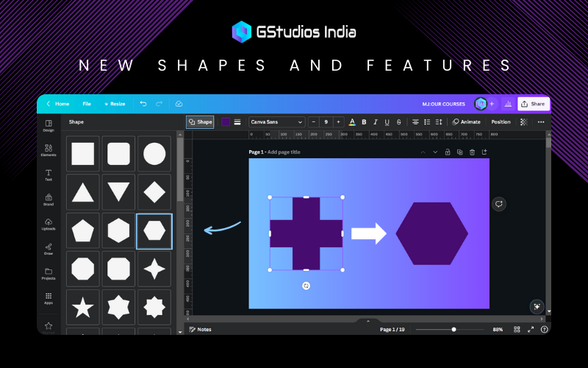Screen dimensions: 588x368
Task: Undo the last action
Action: [x=143, y=104]
